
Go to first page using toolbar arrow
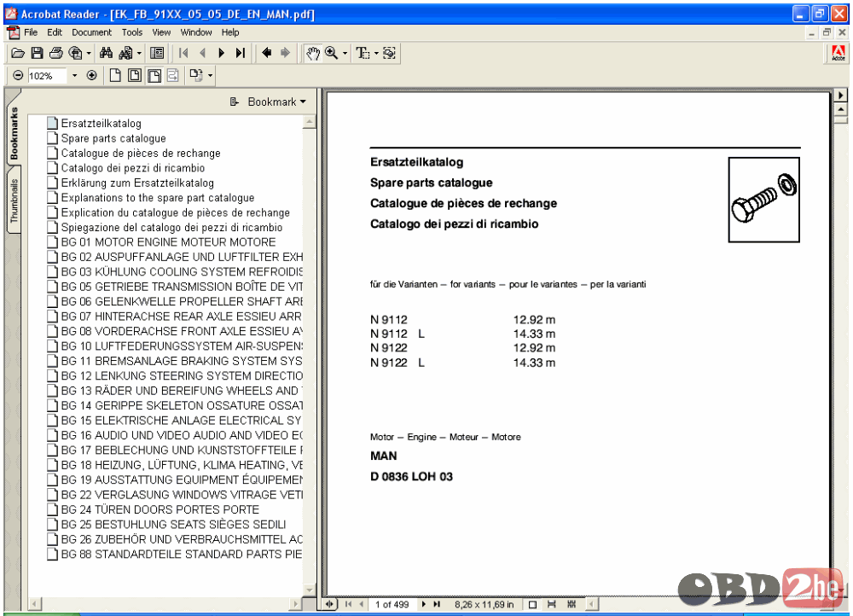point(184,53)
